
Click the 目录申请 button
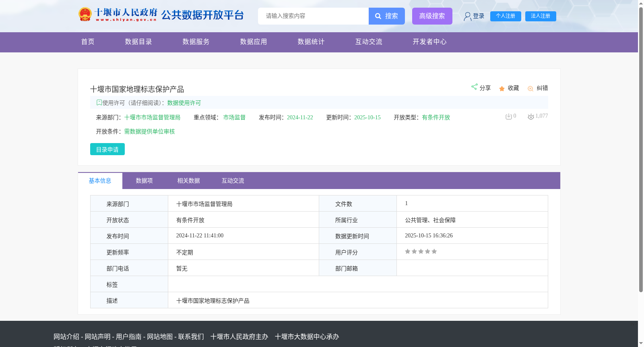coord(107,149)
